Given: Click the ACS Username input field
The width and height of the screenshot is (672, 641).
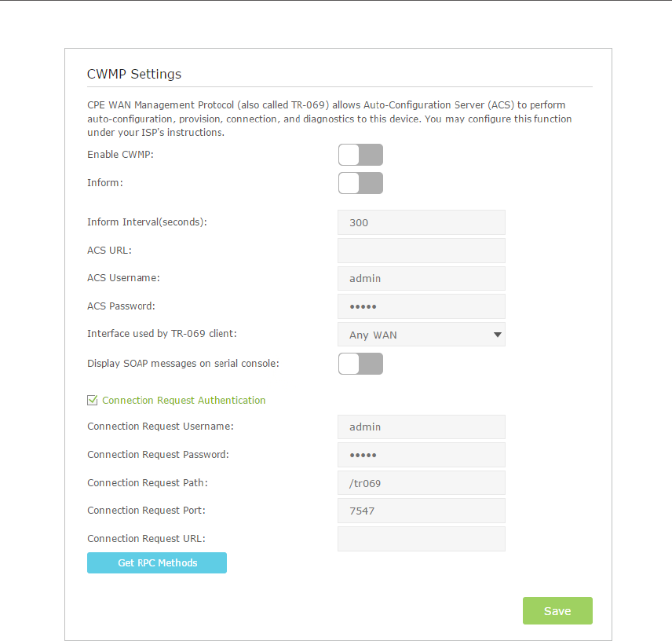Looking at the screenshot, I should (x=422, y=278).
